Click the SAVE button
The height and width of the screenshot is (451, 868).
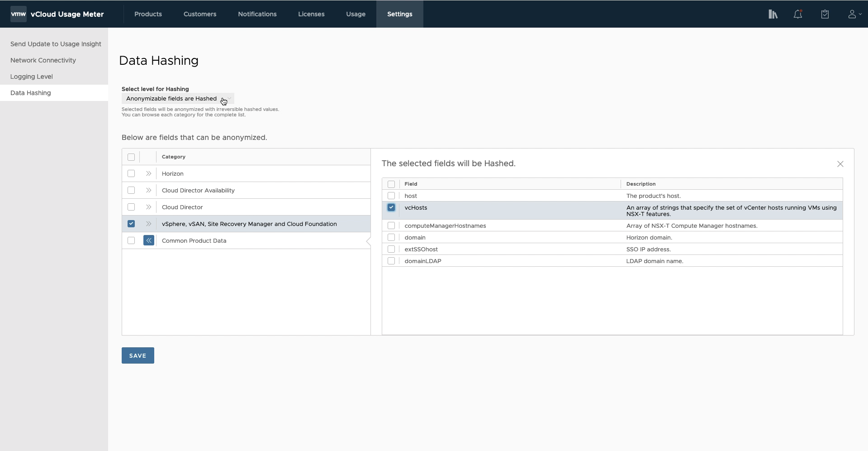click(x=138, y=355)
